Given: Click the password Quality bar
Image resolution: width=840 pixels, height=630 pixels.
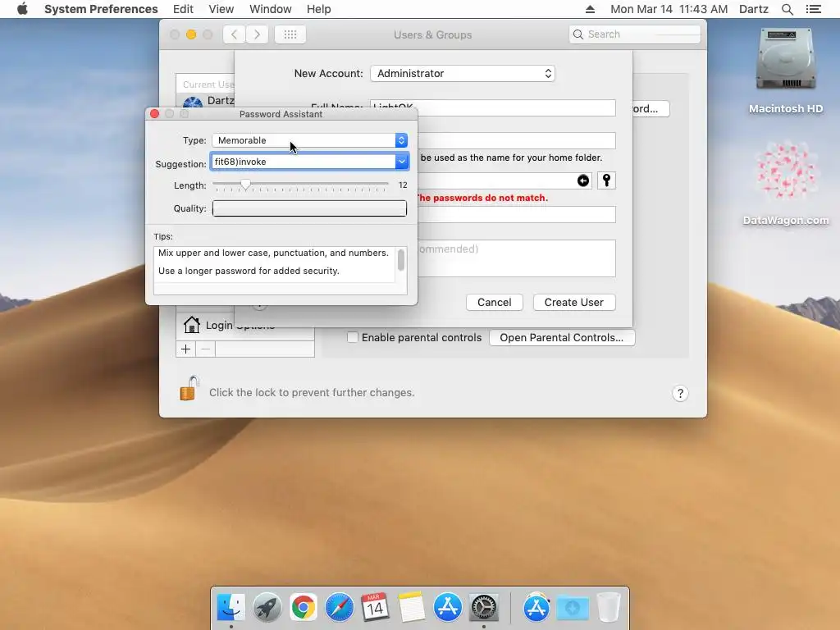Looking at the screenshot, I should click(309, 208).
